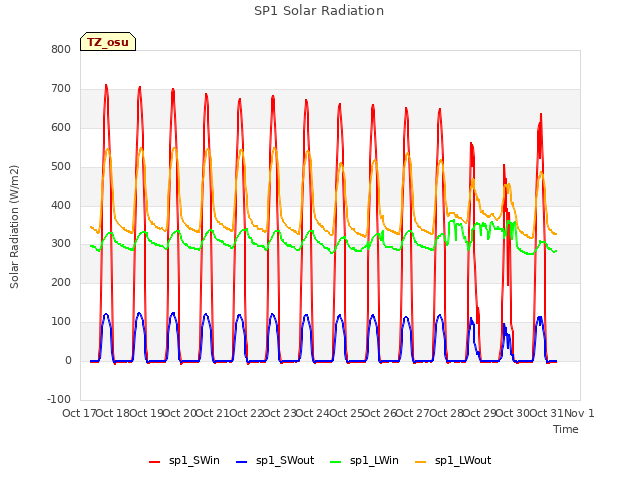Click the green sp1_LWin legend swatch
640x480 pixels.
336,462
